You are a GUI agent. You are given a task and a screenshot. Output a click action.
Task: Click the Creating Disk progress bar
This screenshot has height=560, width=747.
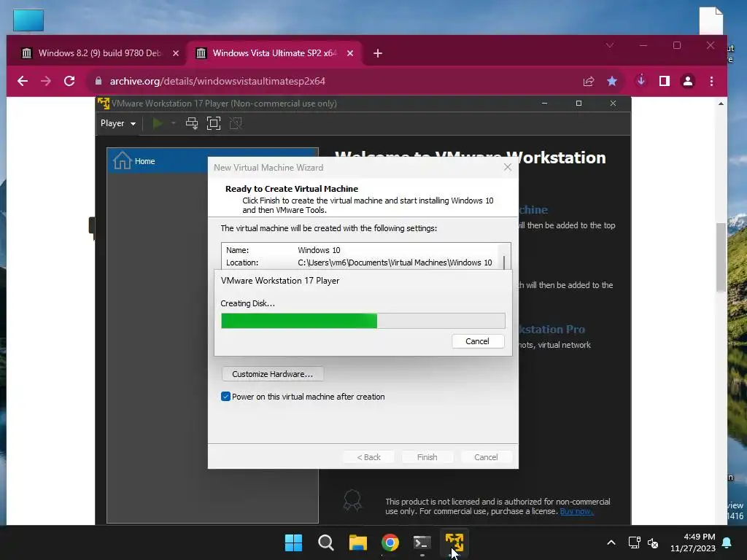(x=363, y=321)
